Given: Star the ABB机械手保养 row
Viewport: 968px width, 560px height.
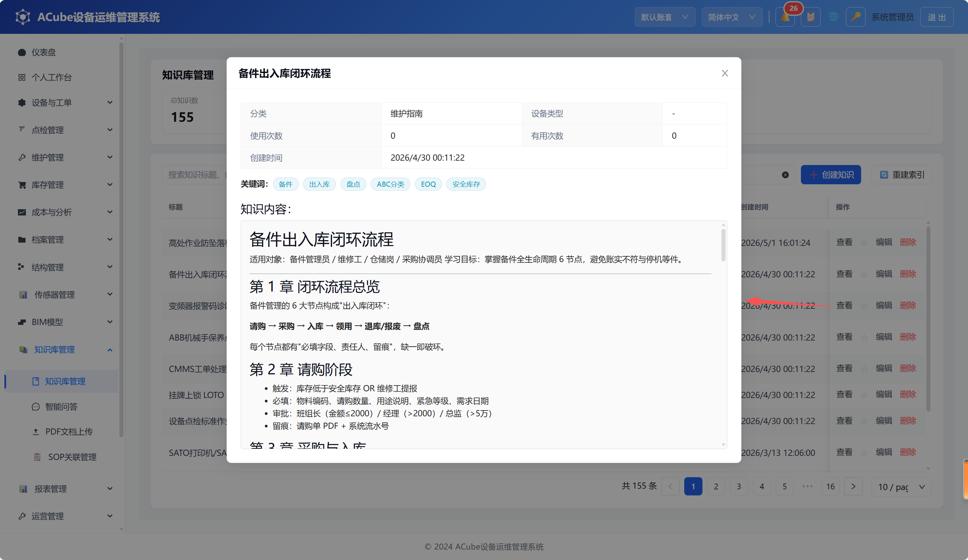Looking at the screenshot, I should 864,337.
